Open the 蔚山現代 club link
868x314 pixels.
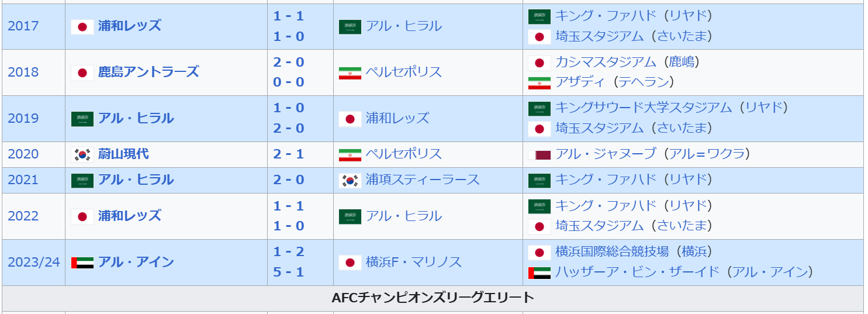(x=123, y=154)
